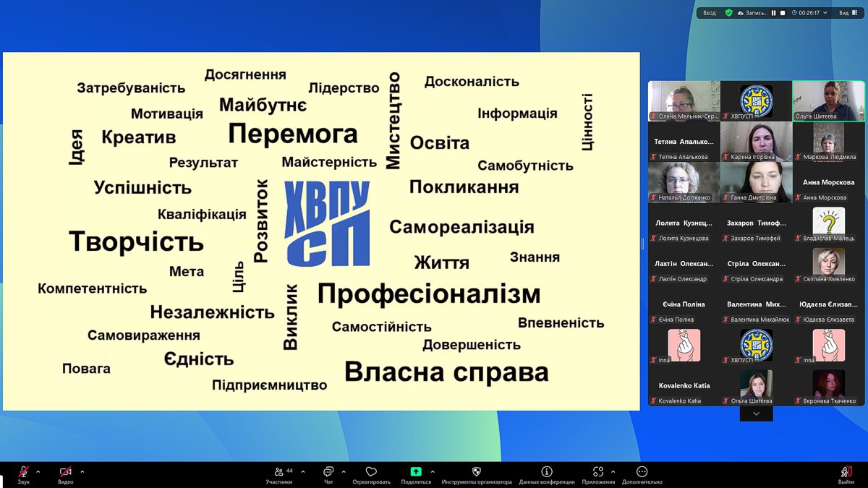Select Єчіна Поліна participant tile

(x=684, y=304)
